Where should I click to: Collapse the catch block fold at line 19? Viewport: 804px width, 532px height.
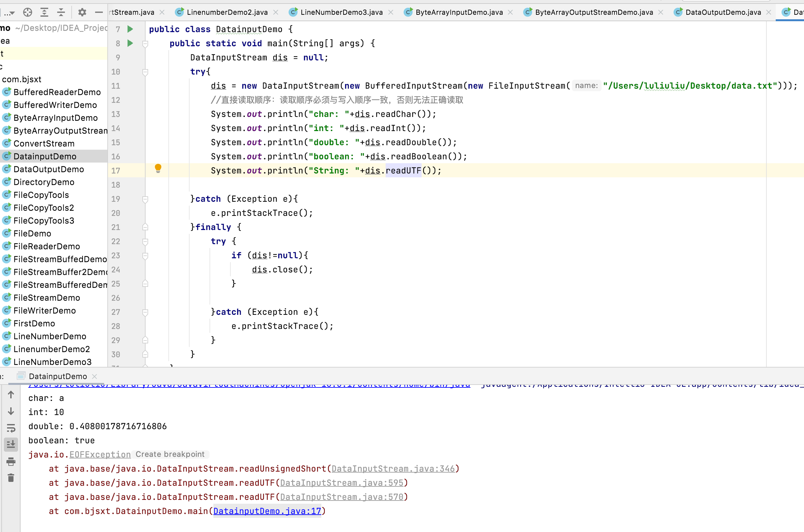point(145,199)
